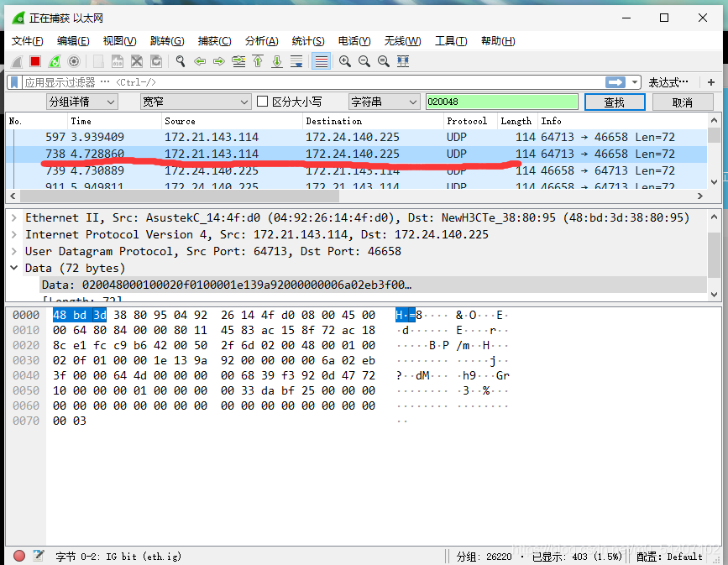Viewport: 728px width, 565px height.
Task: Click packet list scroll down arrow
Action: (714, 182)
